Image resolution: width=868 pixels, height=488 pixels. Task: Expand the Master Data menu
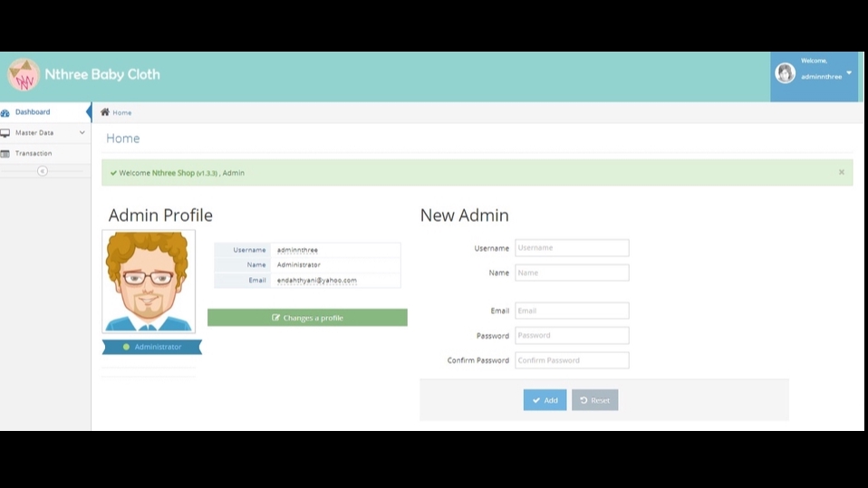pos(45,133)
